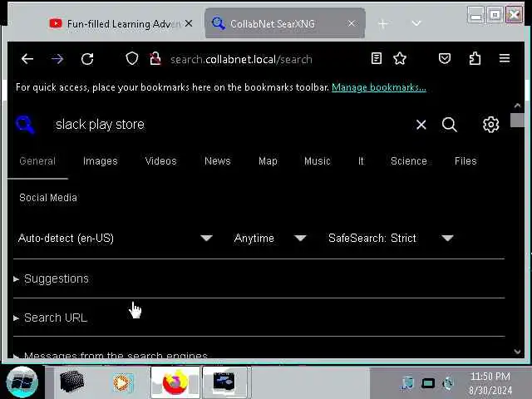
Task: Open the fourth taskbar app window
Action: (226, 382)
